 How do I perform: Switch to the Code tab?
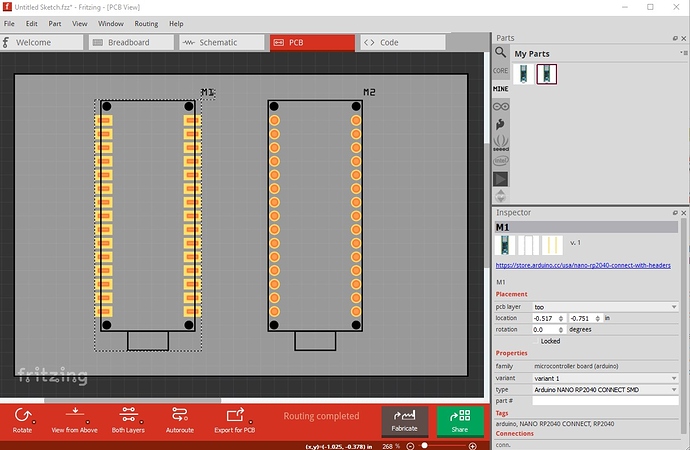coord(403,43)
